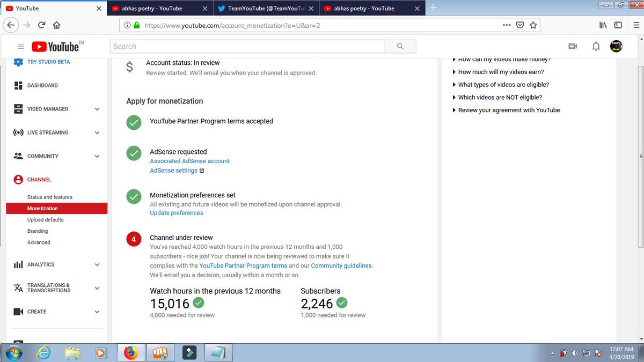Open YouTube Partner Program terms link
The height and width of the screenshot is (362, 644).
pos(243,265)
